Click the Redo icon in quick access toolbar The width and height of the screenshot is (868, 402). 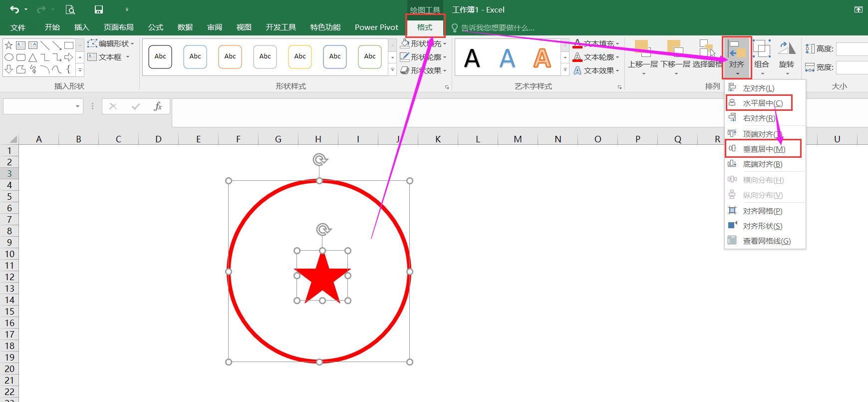pos(41,9)
